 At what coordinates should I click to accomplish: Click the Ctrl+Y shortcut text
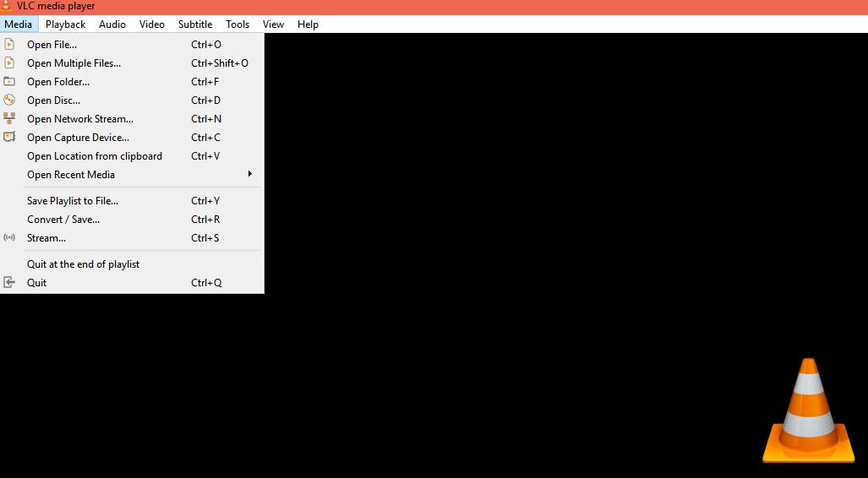pyautogui.click(x=205, y=201)
